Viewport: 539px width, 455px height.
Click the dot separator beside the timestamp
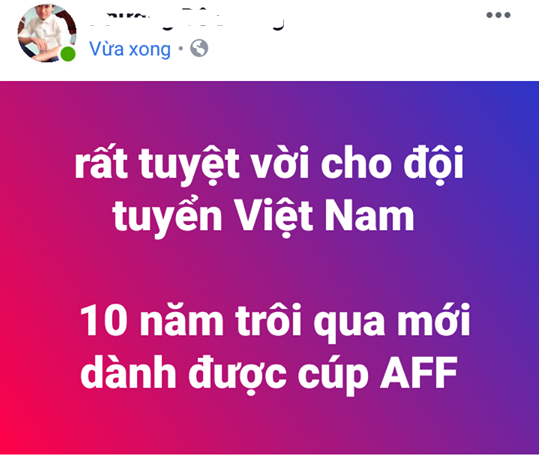point(180,48)
